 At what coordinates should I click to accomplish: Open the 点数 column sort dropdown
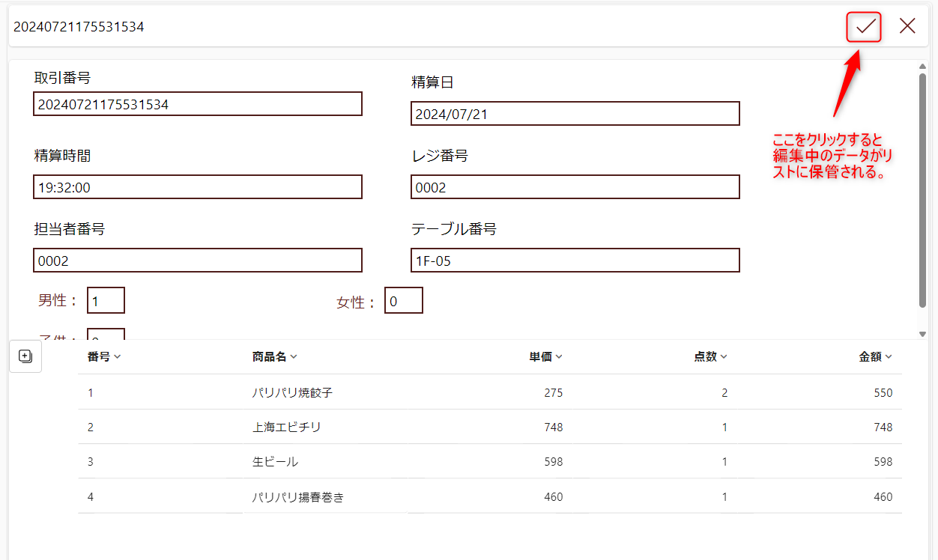pos(724,357)
